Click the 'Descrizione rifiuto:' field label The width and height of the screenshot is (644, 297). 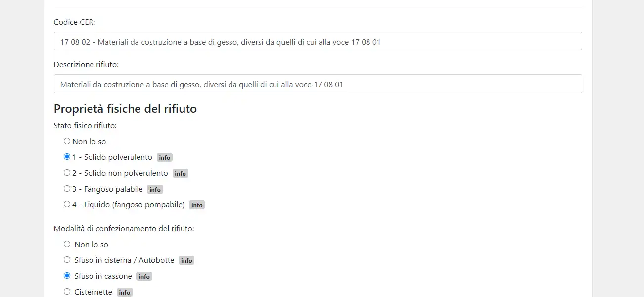pos(86,65)
